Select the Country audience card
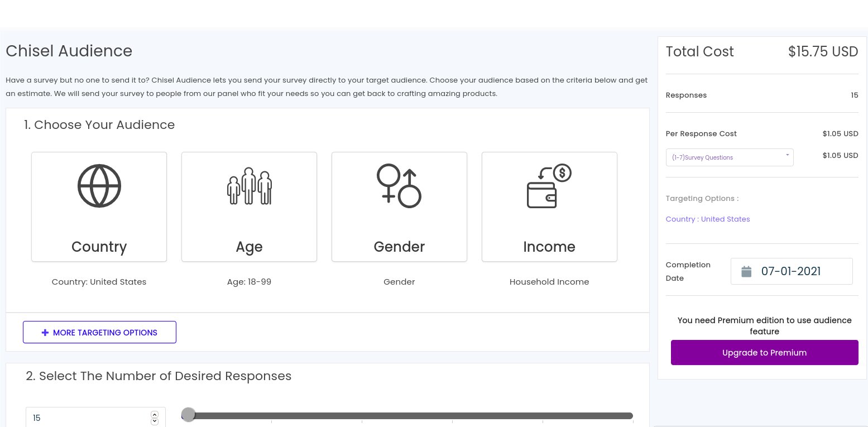The height and width of the screenshot is (427, 868). pos(99,207)
